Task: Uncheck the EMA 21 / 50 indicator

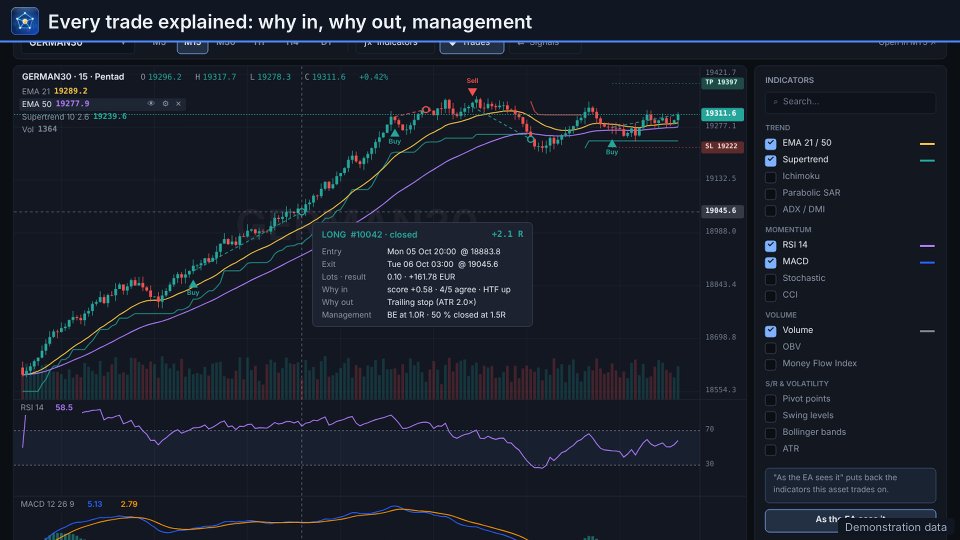Action: point(771,143)
